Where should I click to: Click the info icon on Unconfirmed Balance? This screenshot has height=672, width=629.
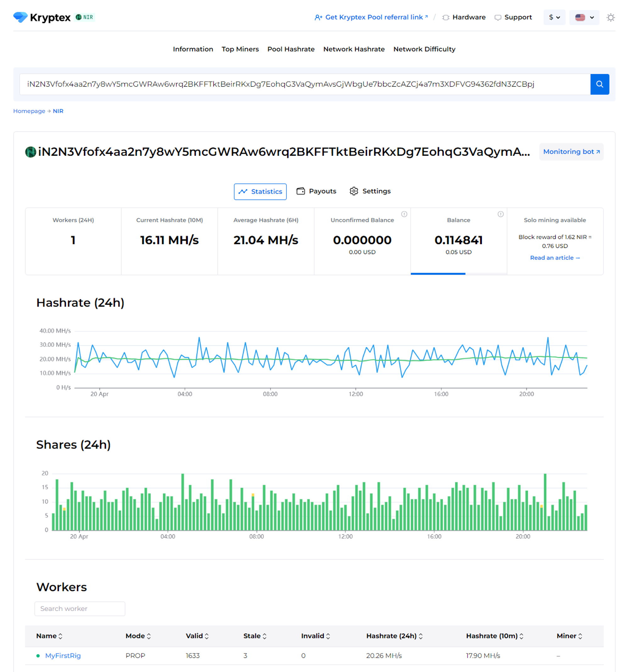(x=404, y=214)
